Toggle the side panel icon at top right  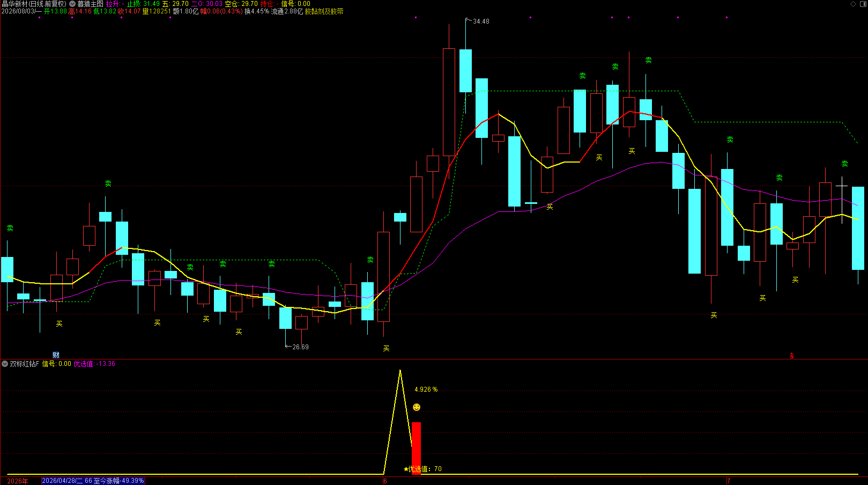863,4
